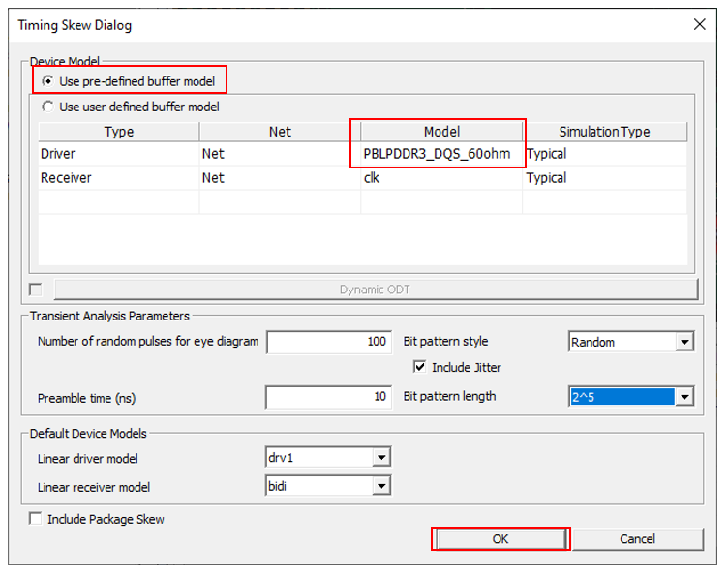Open the Bit pattern style dropdown
The image size is (728, 579).
(684, 342)
